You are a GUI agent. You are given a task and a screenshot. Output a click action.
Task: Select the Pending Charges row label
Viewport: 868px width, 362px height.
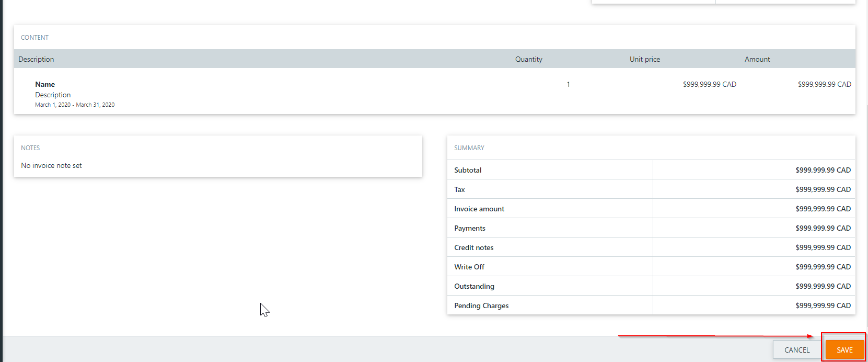481,306
